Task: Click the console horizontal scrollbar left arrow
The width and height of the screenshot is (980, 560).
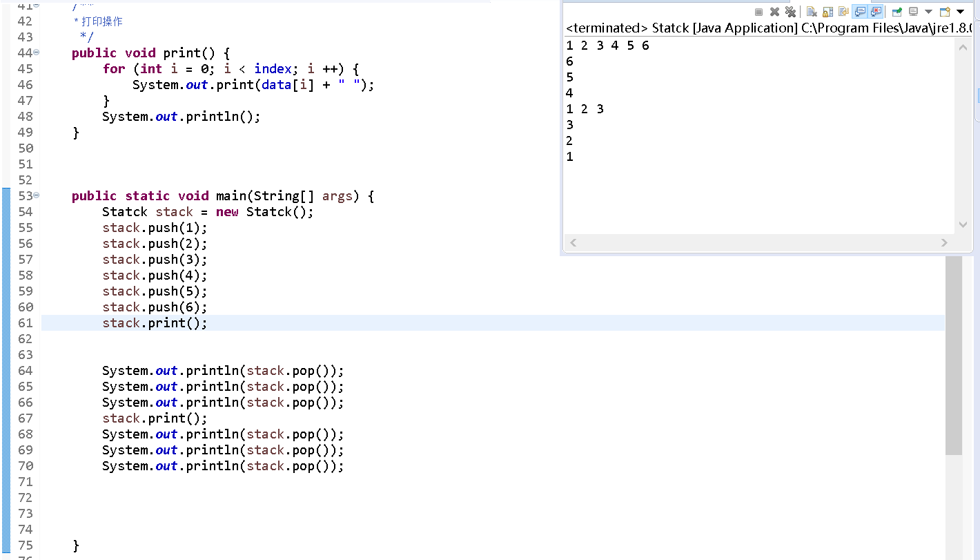Action: click(572, 242)
